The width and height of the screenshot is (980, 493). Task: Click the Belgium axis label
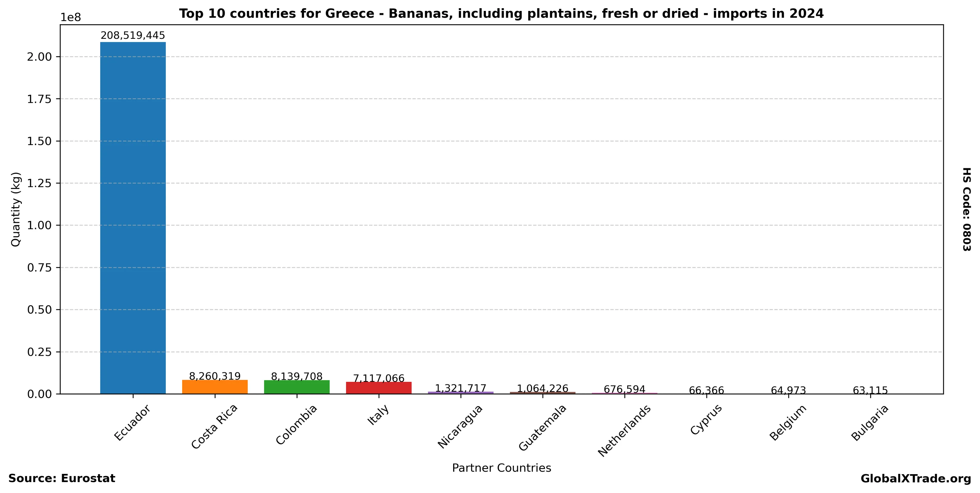788,423
